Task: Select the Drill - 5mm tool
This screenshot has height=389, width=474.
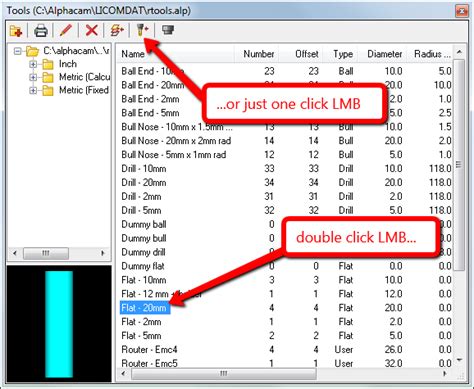Action: point(141,211)
